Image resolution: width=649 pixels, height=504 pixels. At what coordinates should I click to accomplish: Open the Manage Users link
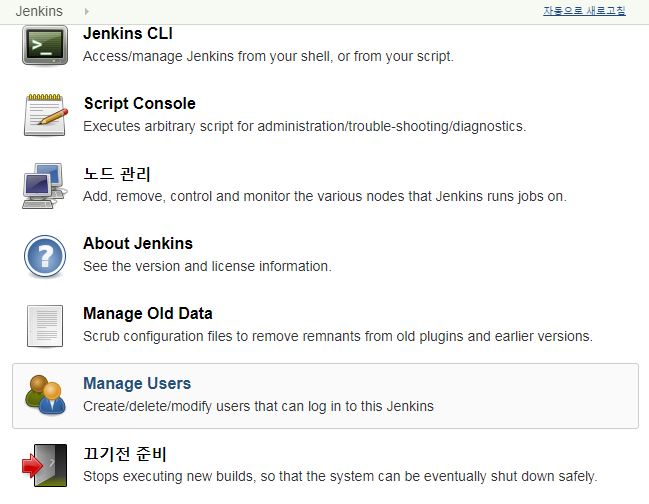point(137,383)
